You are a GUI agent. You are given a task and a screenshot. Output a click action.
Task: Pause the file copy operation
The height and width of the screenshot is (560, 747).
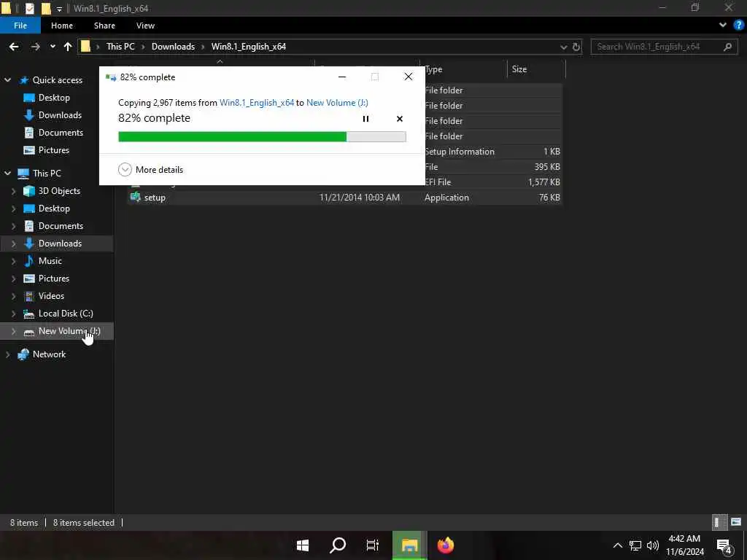(365, 119)
